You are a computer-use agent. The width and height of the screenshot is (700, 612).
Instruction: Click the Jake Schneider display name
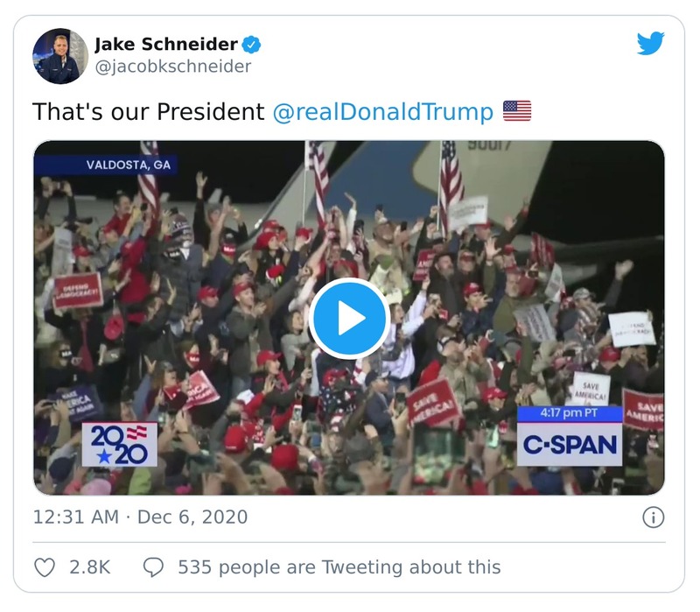164,45
